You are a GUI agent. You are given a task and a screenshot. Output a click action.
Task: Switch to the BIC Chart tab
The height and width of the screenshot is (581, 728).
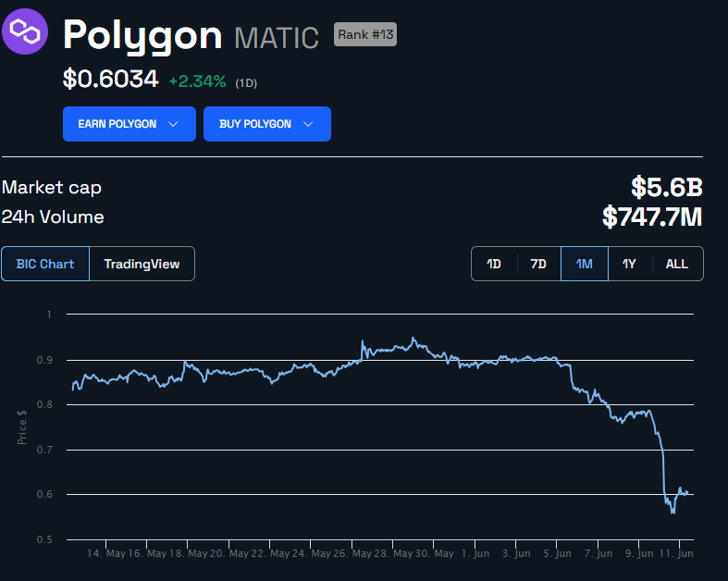[x=45, y=264]
